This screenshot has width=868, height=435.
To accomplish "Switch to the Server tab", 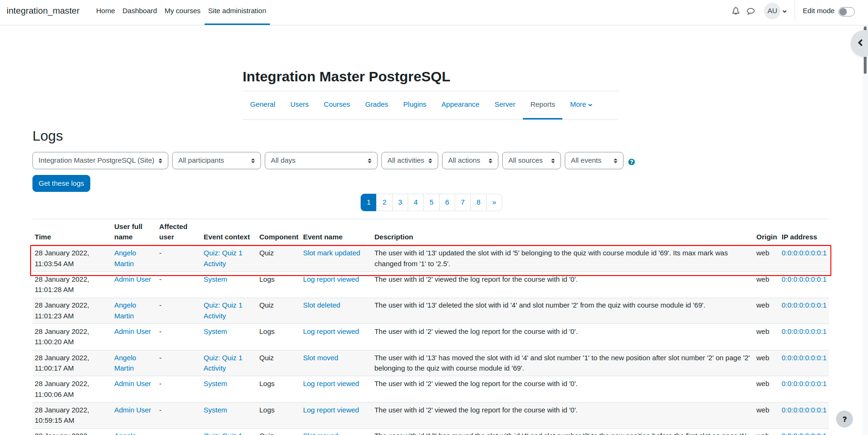I will click(x=505, y=104).
